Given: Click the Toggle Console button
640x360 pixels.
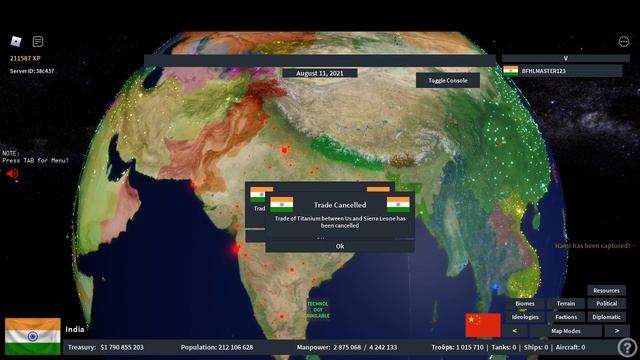Looking at the screenshot, I should click(448, 80).
